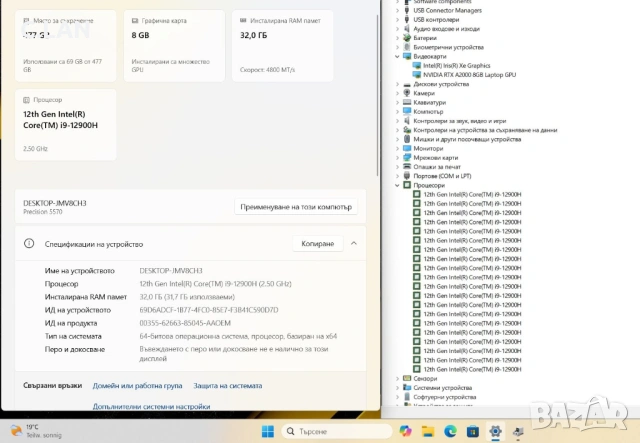Click the NVIDIA RTX A2000 device icon
Viewport: 640px width, 443px height.
(x=416, y=75)
